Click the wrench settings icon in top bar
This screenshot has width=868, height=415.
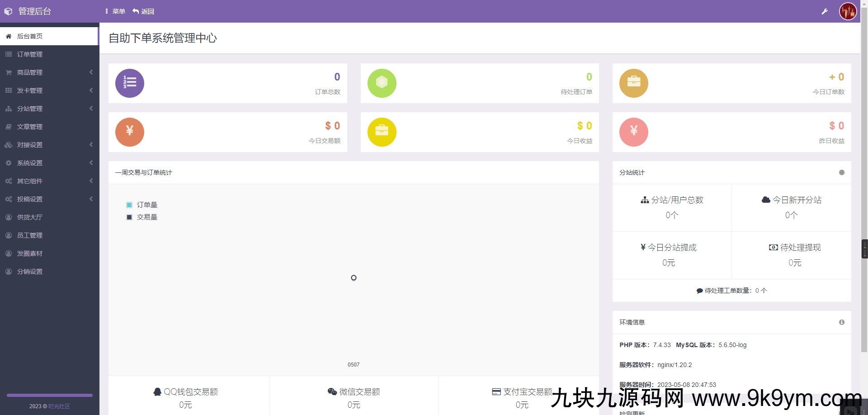(825, 11)
